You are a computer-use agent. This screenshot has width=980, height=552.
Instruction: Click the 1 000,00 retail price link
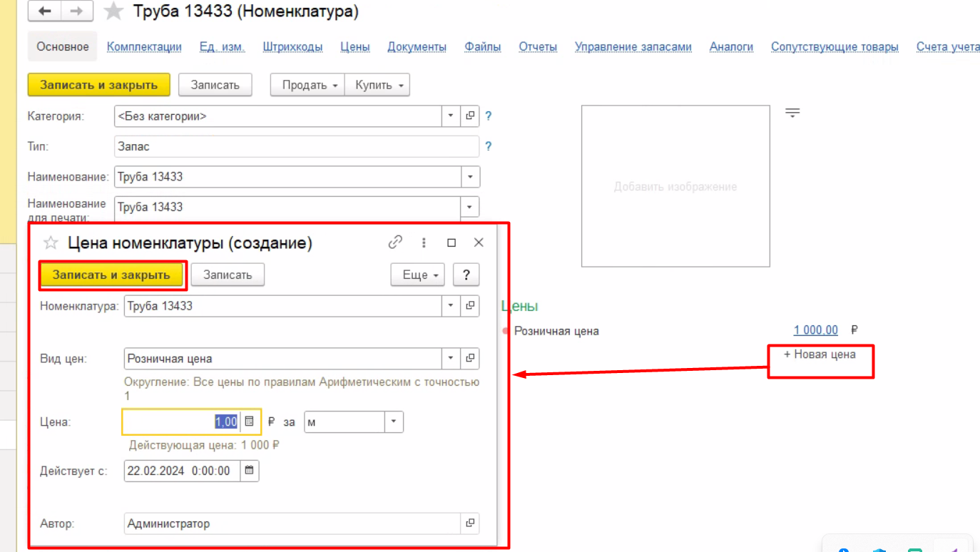point(815,330)
